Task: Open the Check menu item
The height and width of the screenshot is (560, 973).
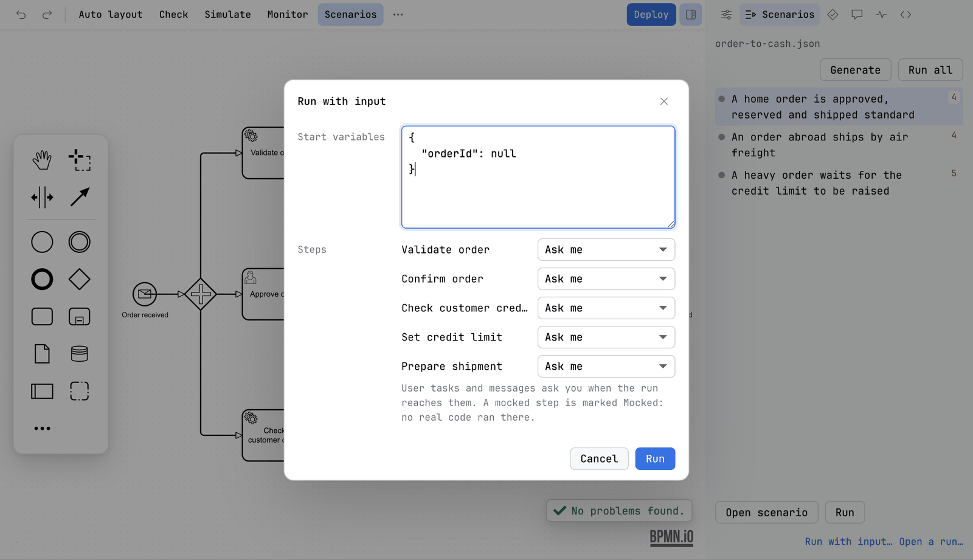Action: (174, 15)
